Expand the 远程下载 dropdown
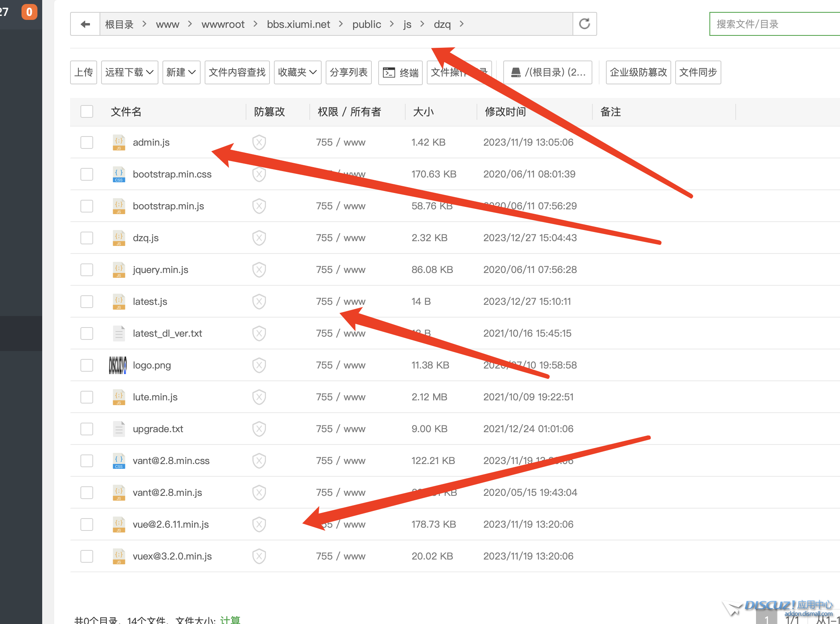840x624 pixels. point(129,72)
